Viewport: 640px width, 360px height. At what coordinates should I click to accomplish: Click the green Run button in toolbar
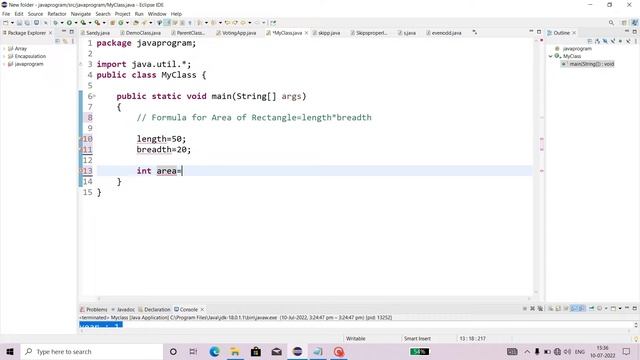point(69,23)
